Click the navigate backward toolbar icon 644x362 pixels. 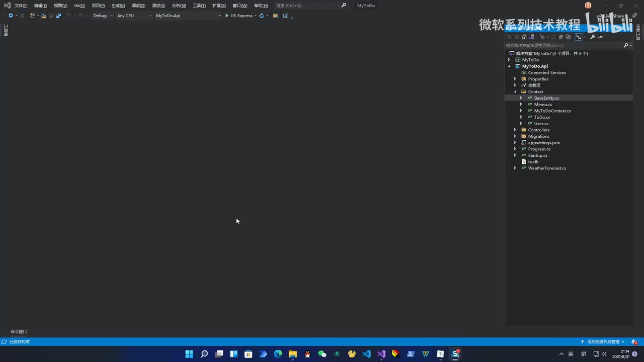coord(11,16)
